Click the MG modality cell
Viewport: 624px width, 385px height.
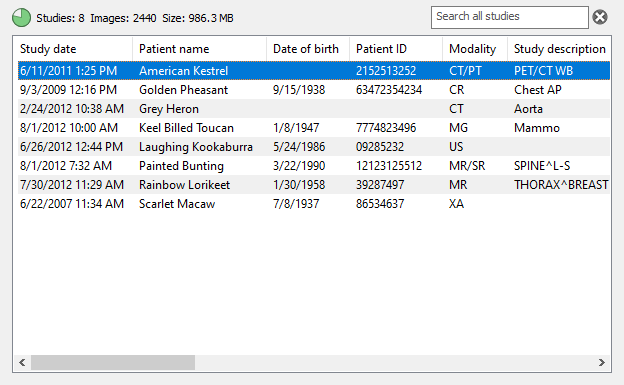click(458, 128)
